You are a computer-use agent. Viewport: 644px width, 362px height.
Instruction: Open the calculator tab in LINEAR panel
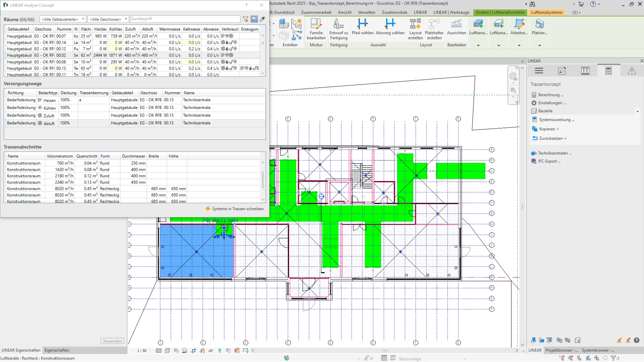(609, 71)
